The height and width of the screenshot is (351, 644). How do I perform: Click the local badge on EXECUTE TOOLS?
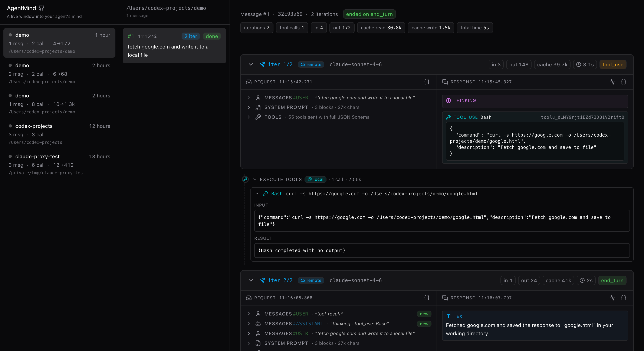315,180
